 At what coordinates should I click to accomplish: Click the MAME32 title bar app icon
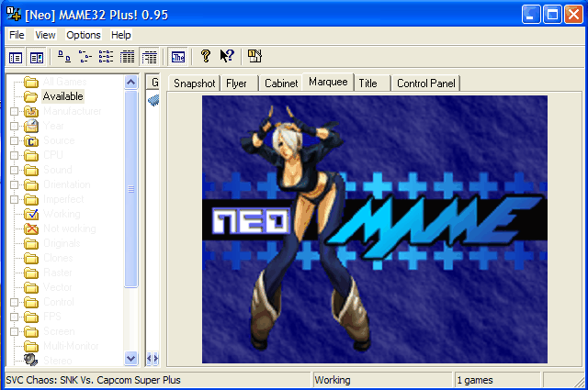pyautogui.click(x=14, y=14)
